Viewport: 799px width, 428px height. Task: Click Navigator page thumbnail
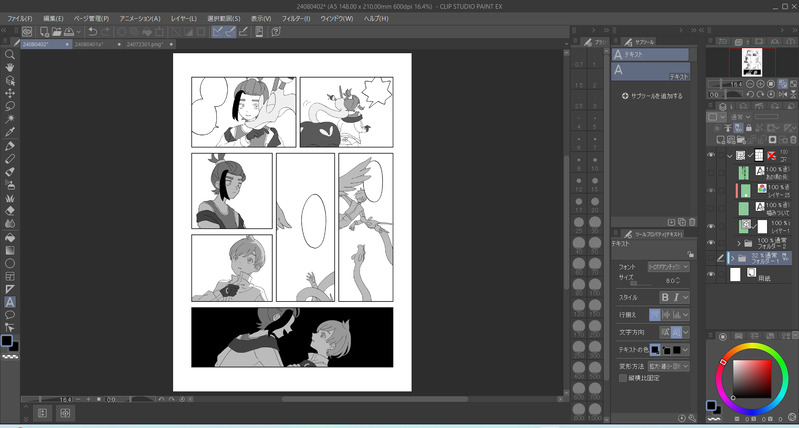click(752, 62)
